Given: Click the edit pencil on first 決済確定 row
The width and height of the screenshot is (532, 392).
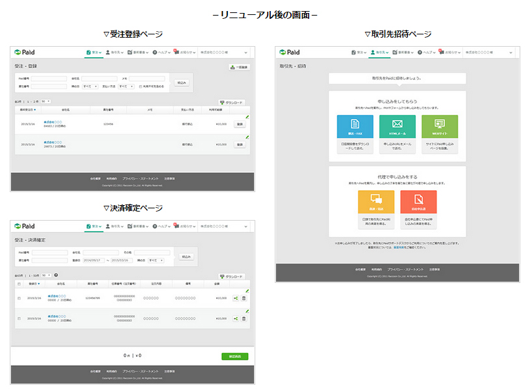Looking at the screenshot, I should 247,291.
